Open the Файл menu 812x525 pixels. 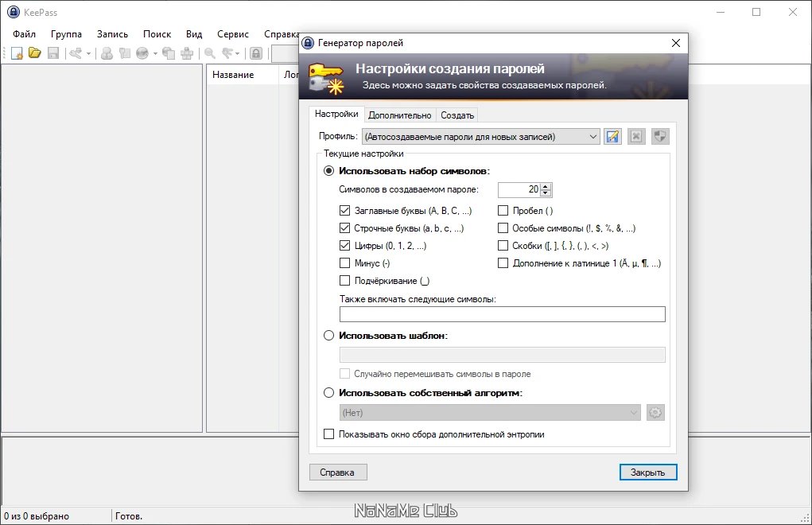coord(24,34)
